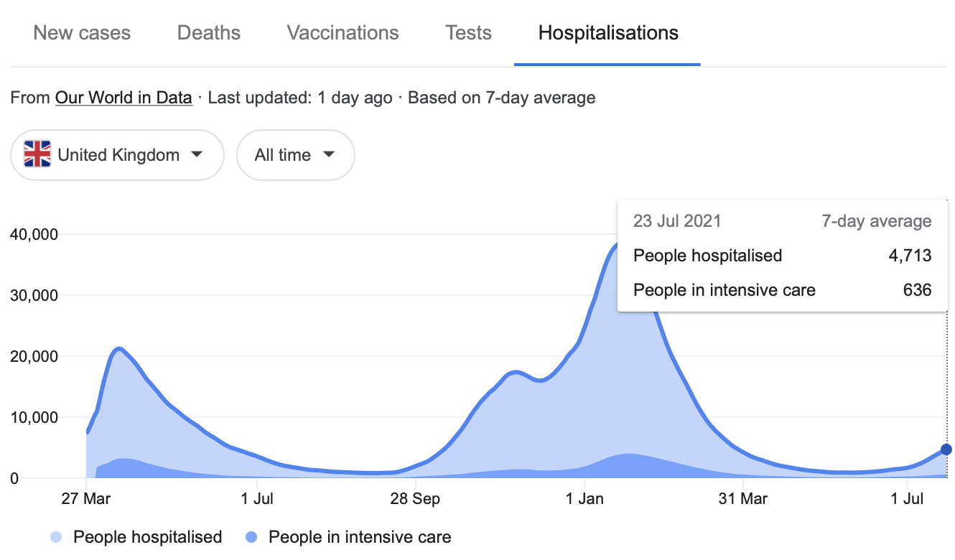Click the Hospitalisations tab

coord(608,33)
